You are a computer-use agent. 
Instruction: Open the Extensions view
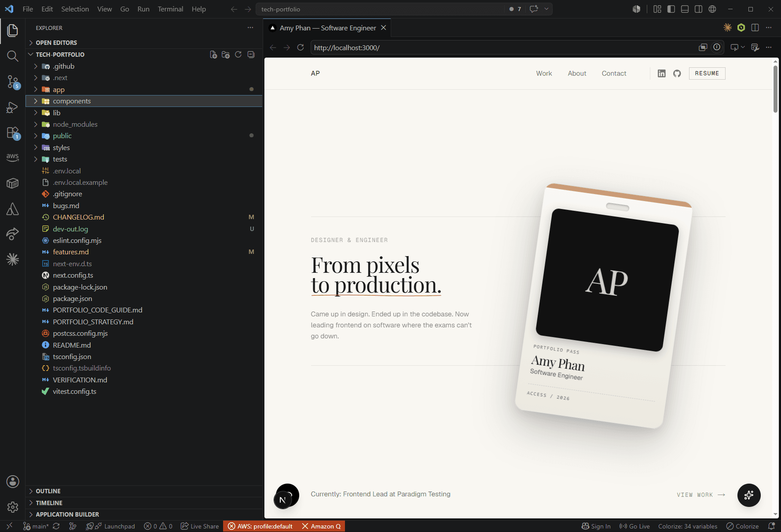click(12, 133)
